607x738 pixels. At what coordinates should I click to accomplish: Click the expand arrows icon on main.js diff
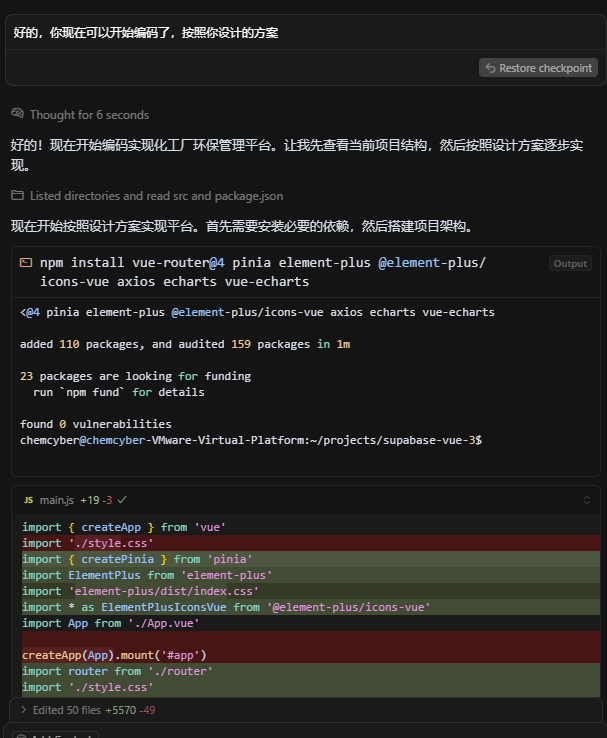click(x=587, y=499)
